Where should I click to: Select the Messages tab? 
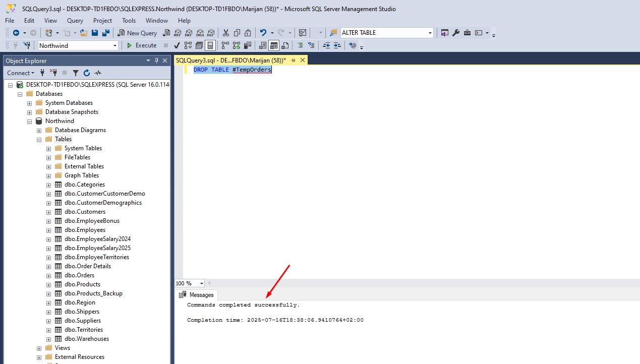197,295
